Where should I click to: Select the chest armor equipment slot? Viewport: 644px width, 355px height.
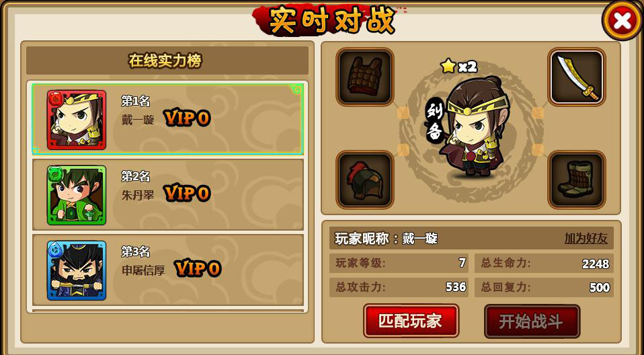click(365, 77)
